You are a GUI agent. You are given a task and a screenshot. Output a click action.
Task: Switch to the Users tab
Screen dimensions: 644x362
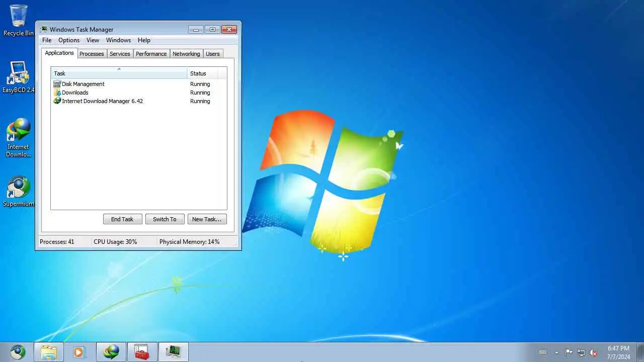pos(213,54)
